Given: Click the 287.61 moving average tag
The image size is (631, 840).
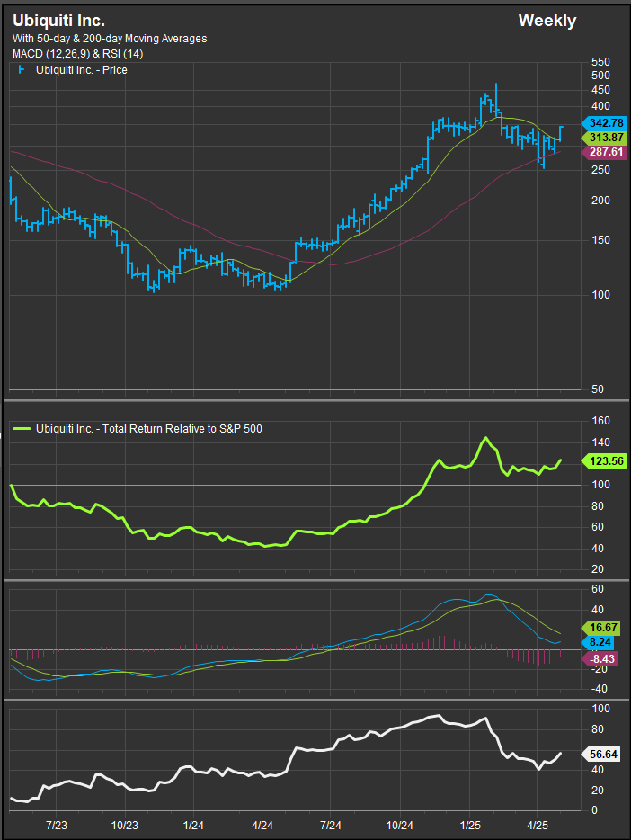Looking at the screenshot, I should [603, 152].
